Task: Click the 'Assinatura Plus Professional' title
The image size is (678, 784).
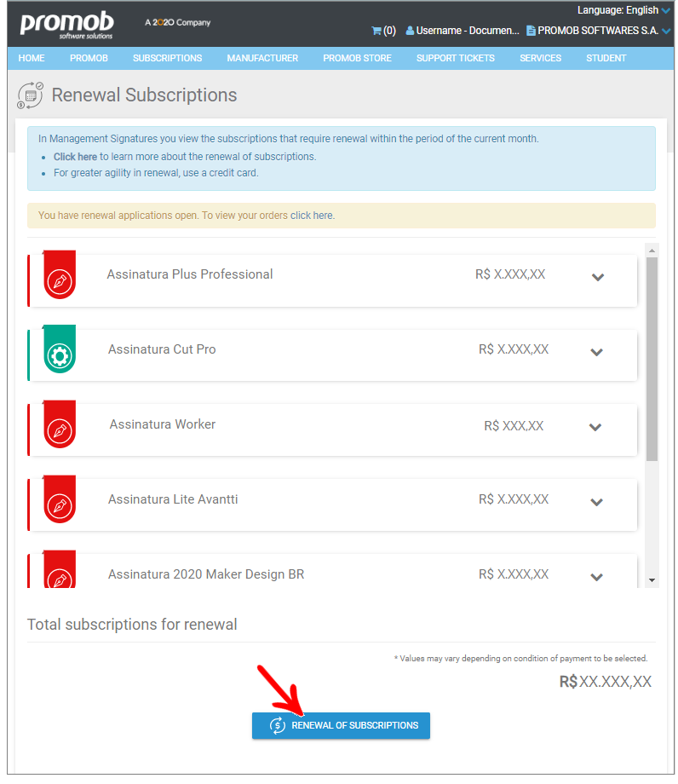Action: coord(190,274)
